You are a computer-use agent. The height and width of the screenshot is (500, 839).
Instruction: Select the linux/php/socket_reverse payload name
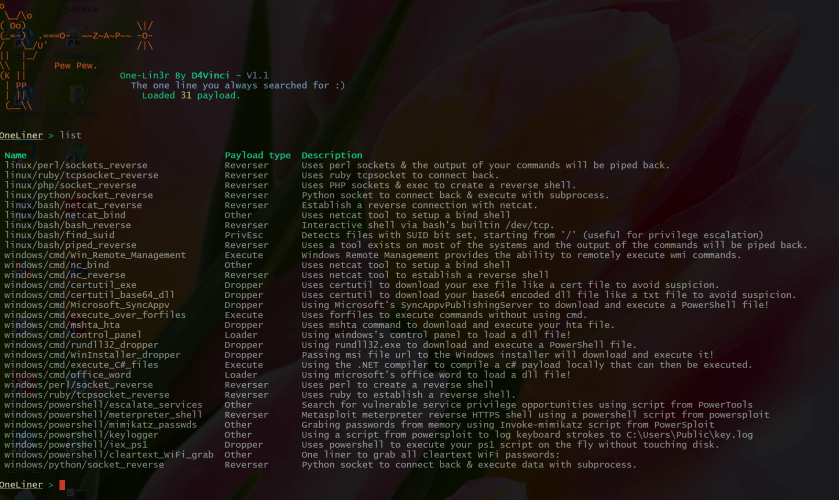[x=71, y=185]
